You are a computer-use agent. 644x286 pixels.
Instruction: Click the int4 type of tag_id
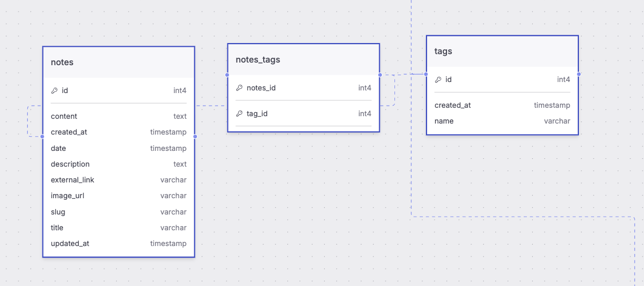(365, 114)
